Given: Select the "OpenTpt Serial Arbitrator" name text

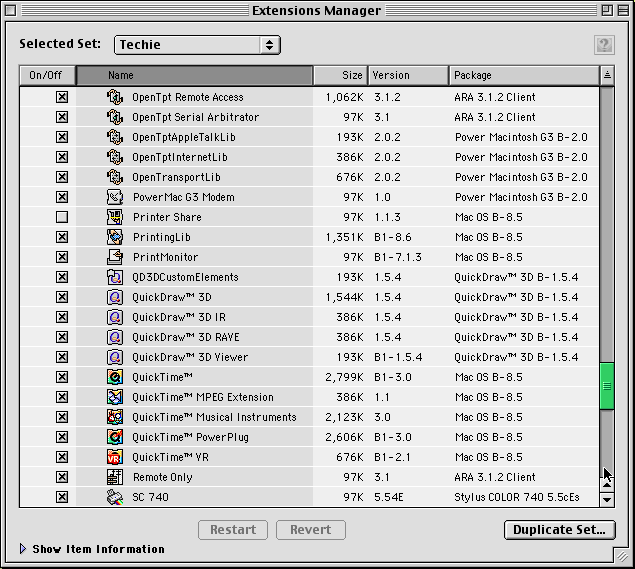Looking at the screenshot, I should [x=195, y=117].
